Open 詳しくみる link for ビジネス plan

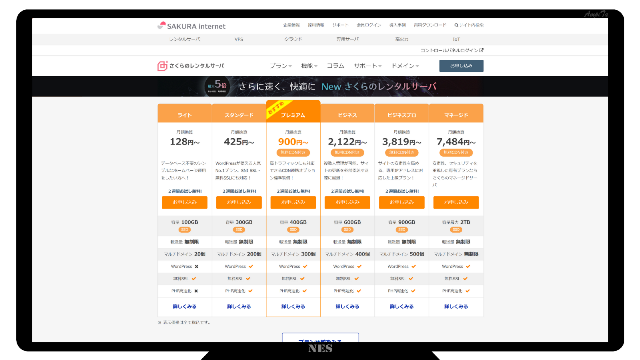tap(347, 307)
